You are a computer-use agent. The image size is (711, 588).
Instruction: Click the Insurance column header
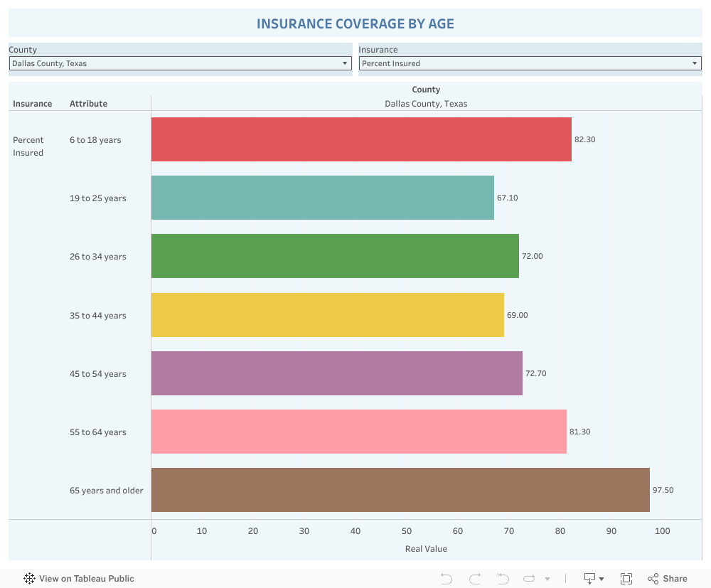click(x=32, y=104)
